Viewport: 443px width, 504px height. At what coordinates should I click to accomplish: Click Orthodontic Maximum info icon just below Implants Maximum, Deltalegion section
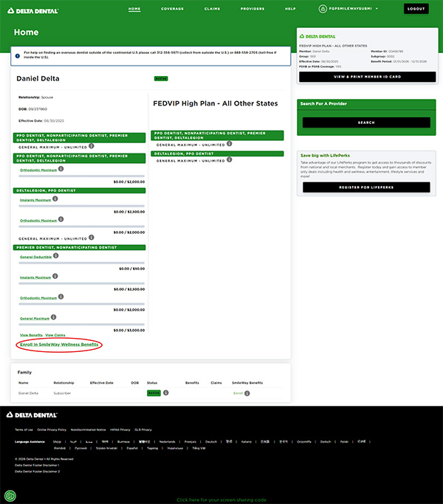pos(61,219)
